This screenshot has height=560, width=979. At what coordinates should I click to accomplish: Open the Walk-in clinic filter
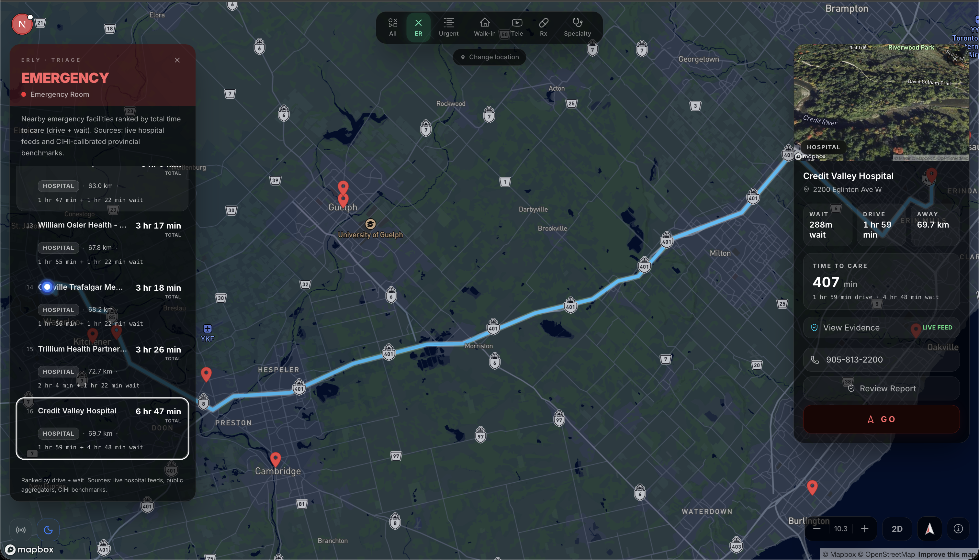tap(485, 27)
